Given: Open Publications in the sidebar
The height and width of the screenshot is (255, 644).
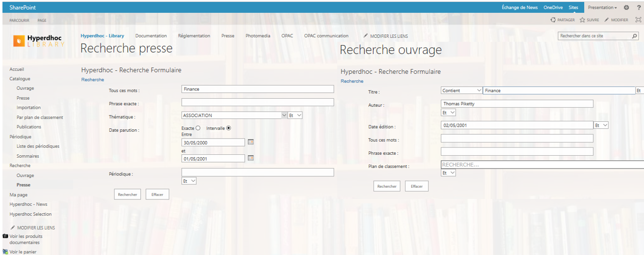Looking at the screenshot, I should [x=29, y=127].
